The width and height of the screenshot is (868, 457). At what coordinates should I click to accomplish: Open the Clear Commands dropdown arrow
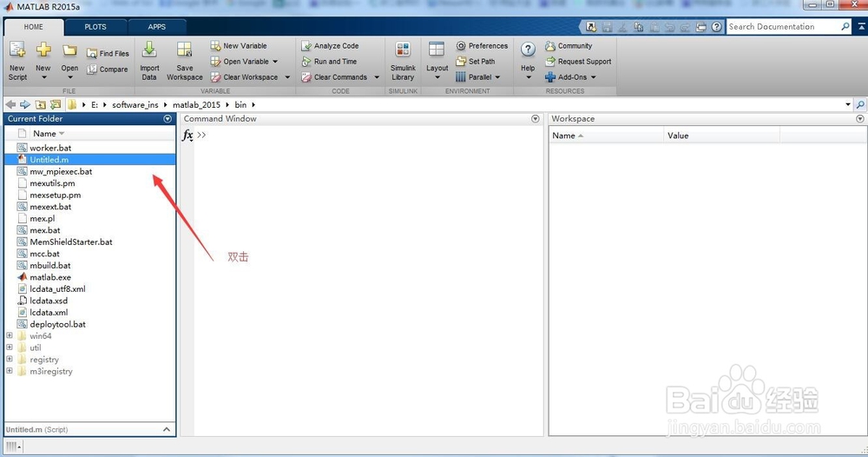377,77
